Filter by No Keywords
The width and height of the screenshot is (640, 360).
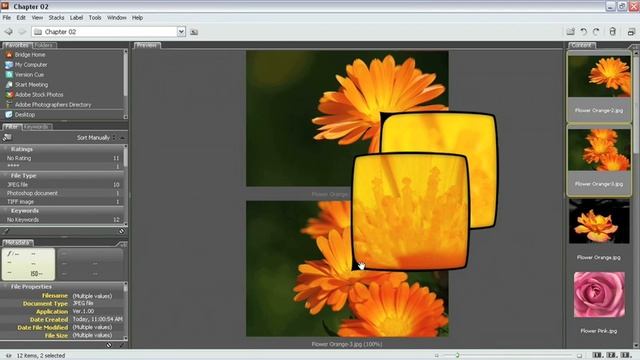click(x=62, y=220)
